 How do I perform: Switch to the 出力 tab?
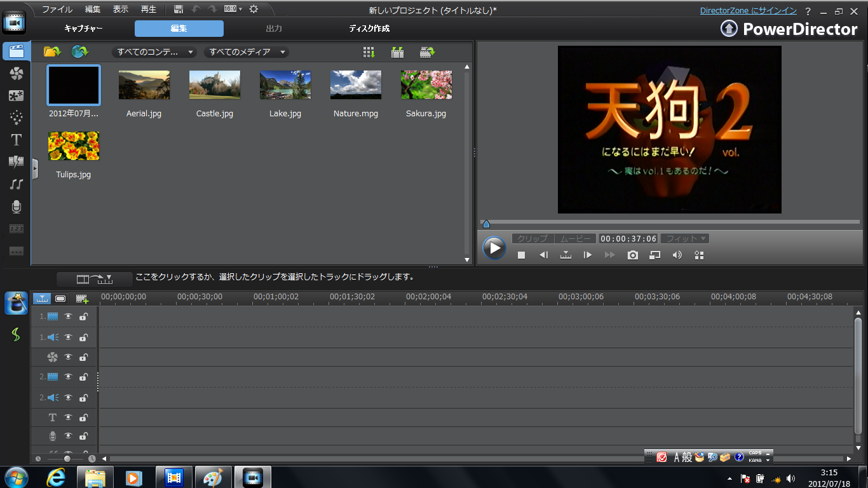coord(274,29)
